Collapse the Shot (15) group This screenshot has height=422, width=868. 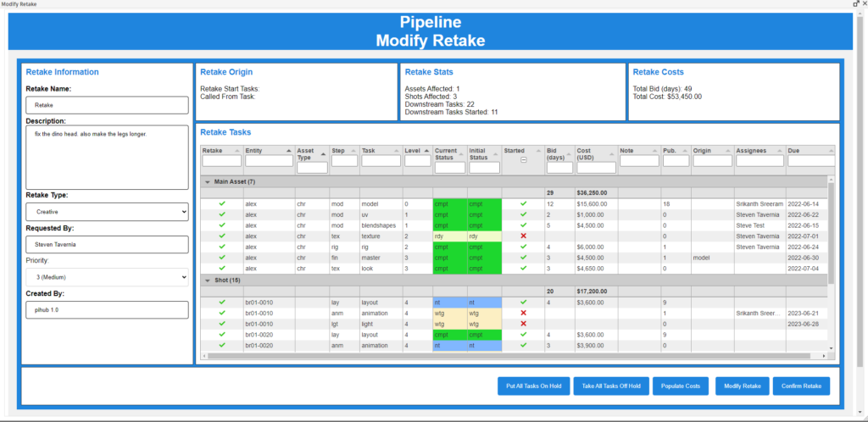tap(208, 280)
